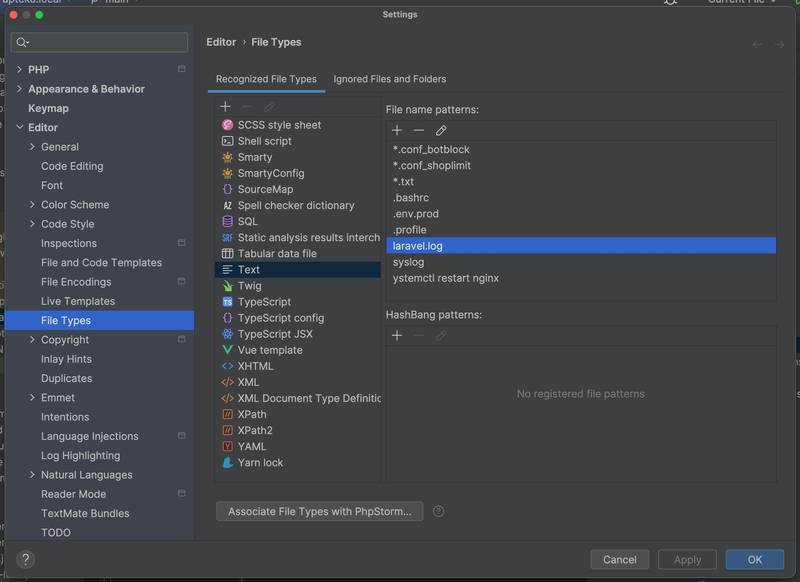Select the .bashrc pattern

click(581, 198)
